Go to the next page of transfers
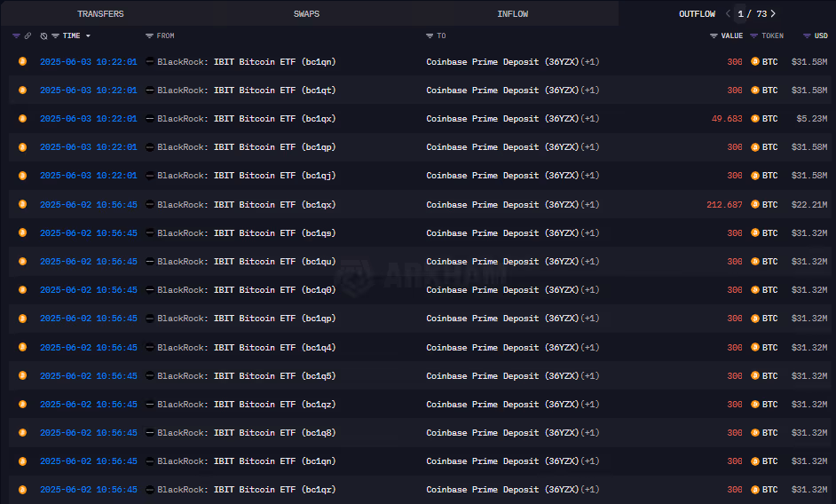This screenshot has width=836, height=504. [773, 14]
